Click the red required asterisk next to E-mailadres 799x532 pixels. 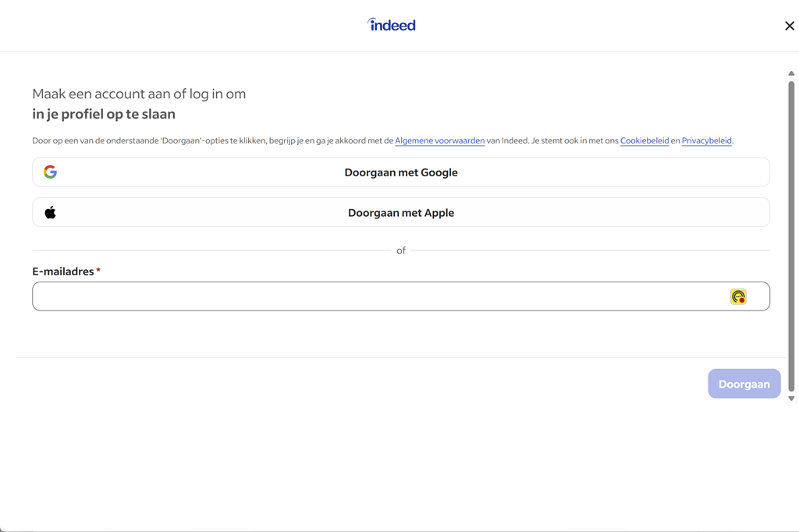(x=98, y=271)
